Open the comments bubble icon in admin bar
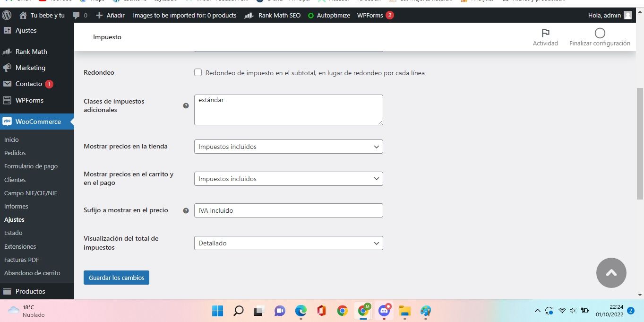The image size is (644, 322). [x=76, y=15]
